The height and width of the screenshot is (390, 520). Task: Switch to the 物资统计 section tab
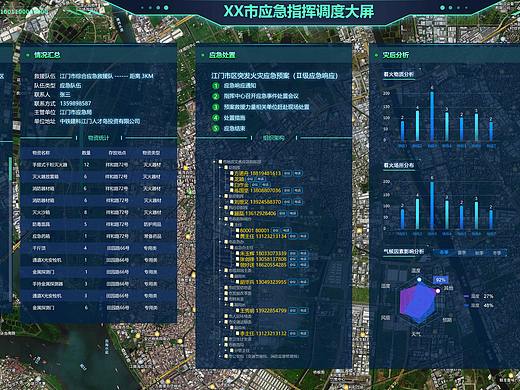click(99, 138)
